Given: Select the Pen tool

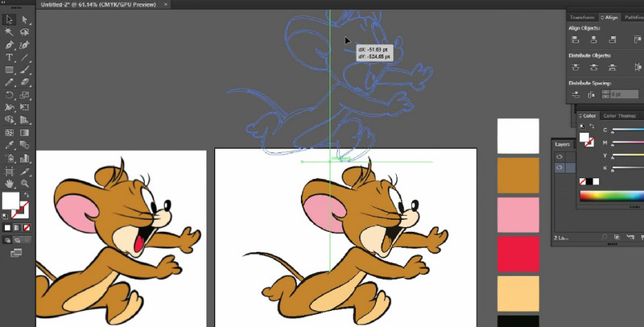Looking at the screenshot, I should 10,45.
